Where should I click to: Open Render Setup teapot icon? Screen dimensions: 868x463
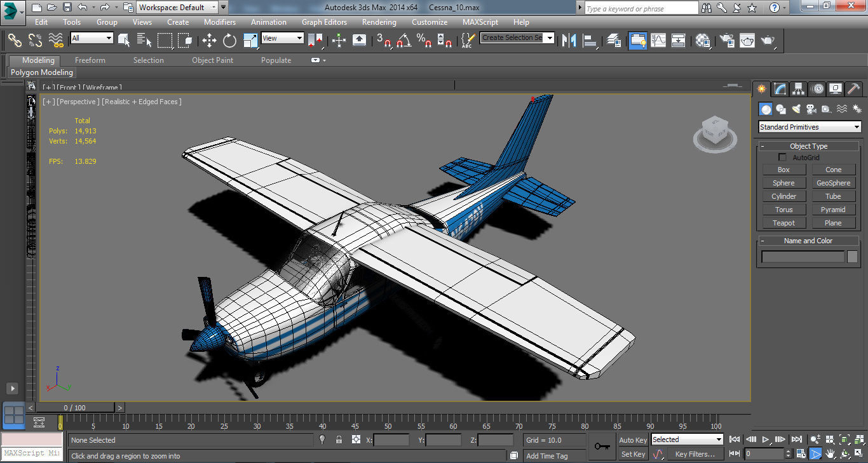click(x=726, y=41)
